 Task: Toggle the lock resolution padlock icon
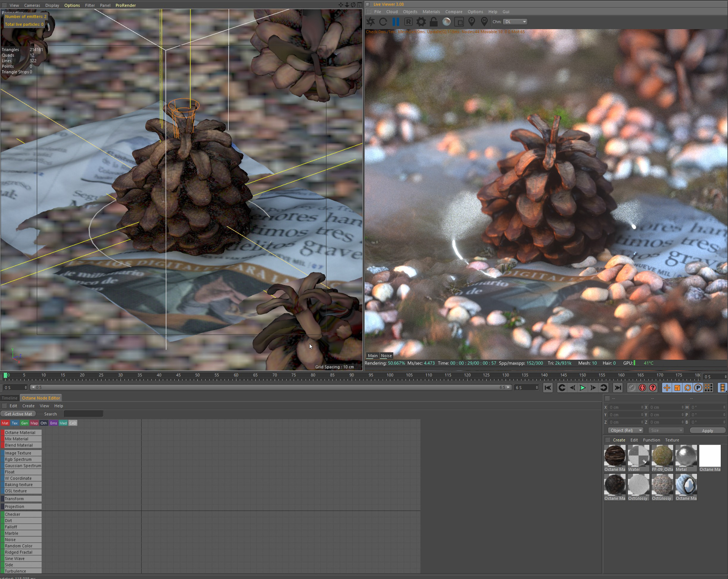coord(434,22)
